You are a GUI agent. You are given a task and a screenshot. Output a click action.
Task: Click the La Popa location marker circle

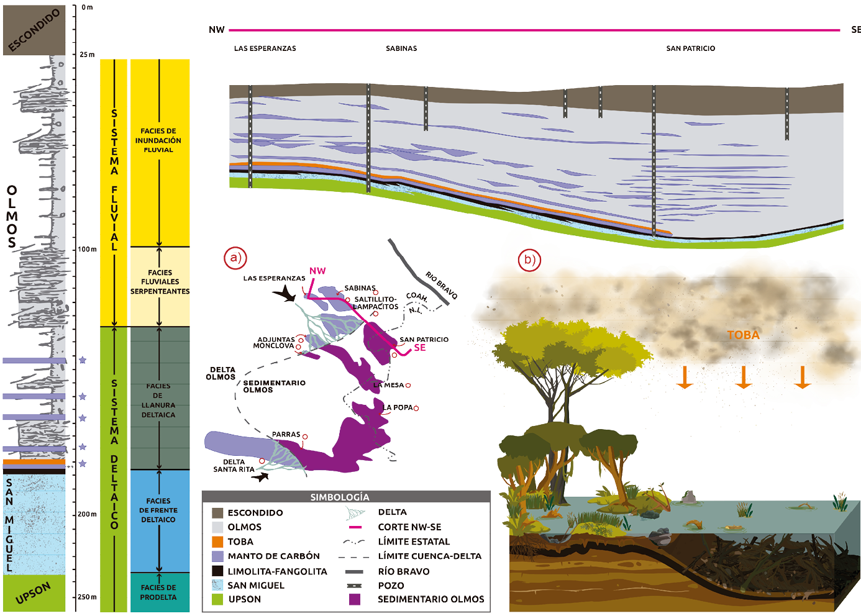(x=416, y=408)
